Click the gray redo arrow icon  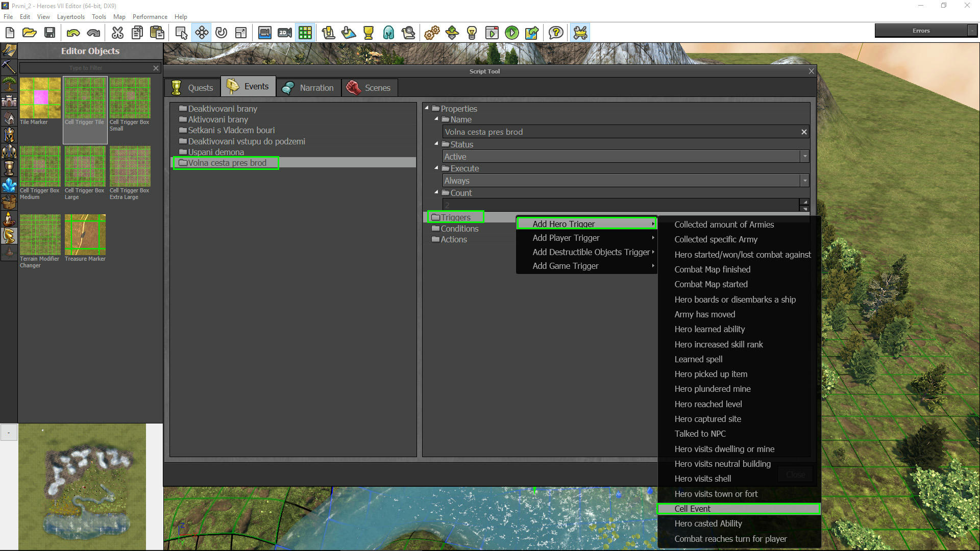(x=93, y=33)
